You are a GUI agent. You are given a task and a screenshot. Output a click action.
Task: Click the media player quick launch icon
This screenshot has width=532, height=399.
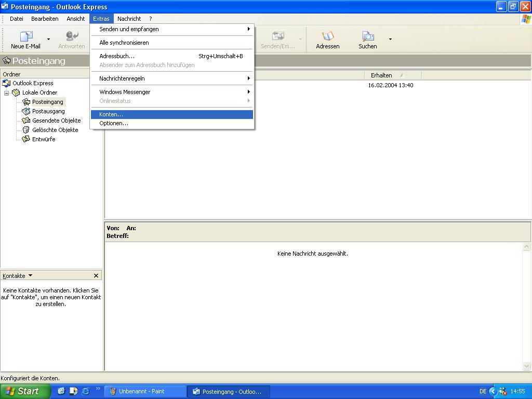tap(74, 391)
